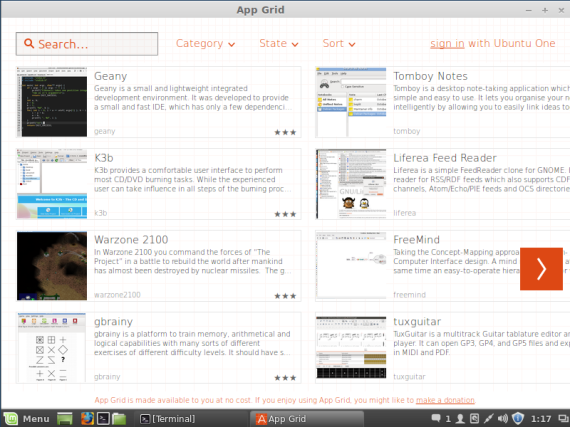Open the volume speaker tray icon
The height and width of the screenshot is (427, 570).
click(x=503, y=419)
